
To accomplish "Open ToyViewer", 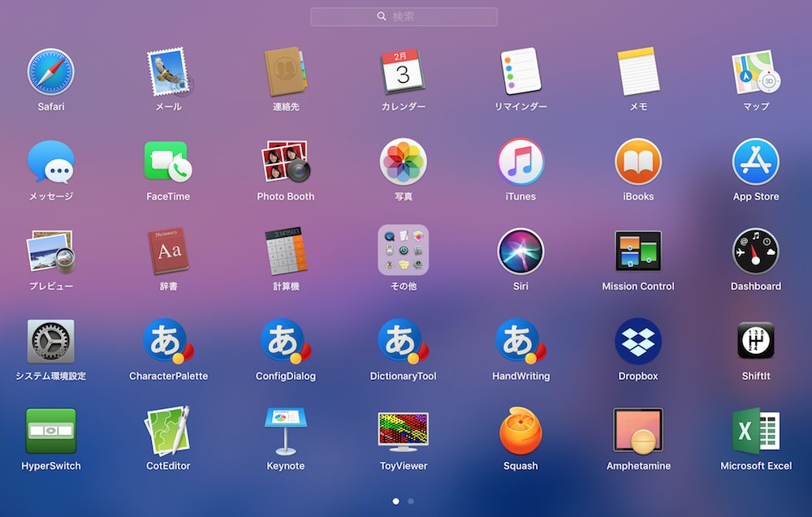I will (x=403, y=432).
